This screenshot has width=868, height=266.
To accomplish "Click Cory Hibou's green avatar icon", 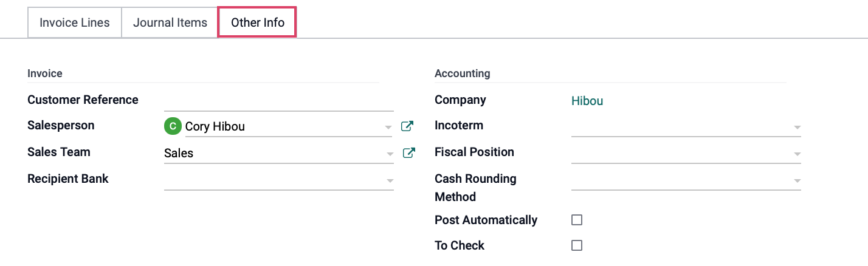I will tap(173, 126).
